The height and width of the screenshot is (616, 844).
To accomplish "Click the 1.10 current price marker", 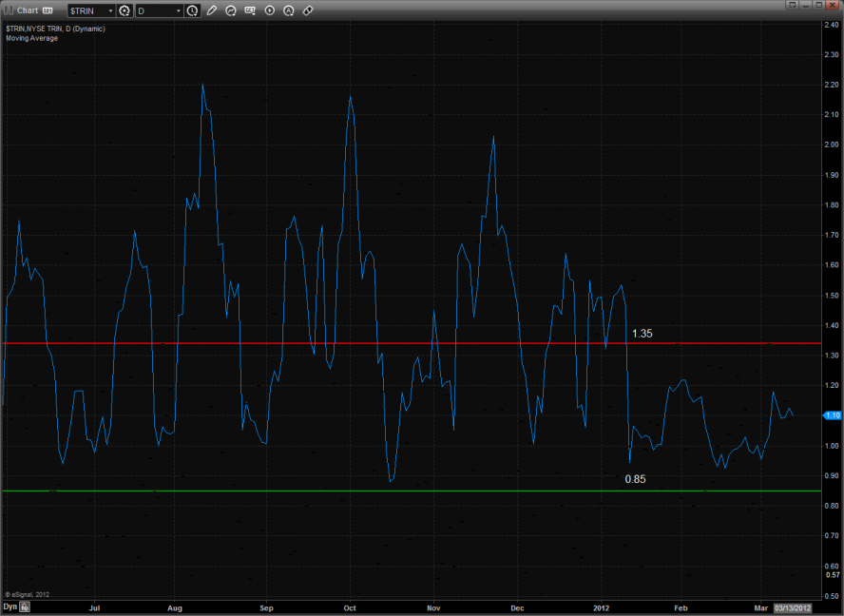I will tap(832, 415).
